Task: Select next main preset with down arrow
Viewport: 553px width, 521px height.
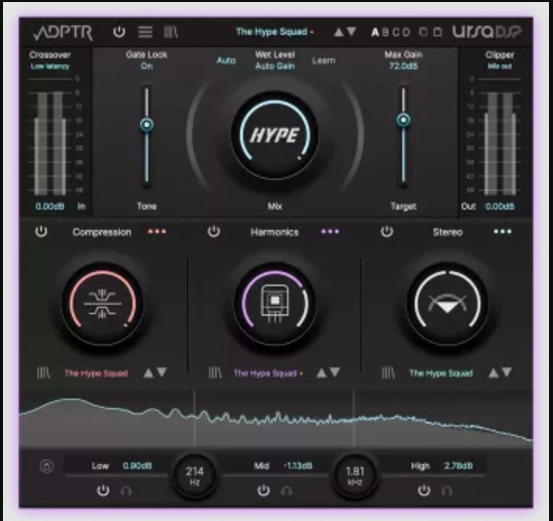Action: tap(351, 32)
